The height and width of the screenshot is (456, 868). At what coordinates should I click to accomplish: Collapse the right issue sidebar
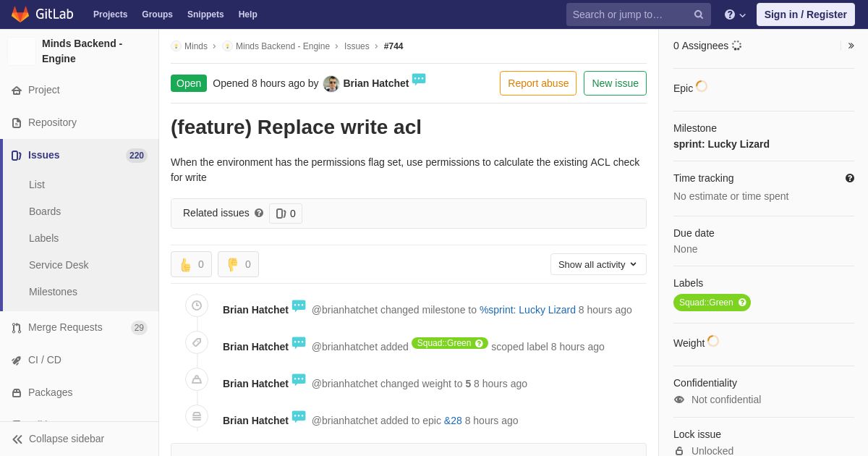[x=851, y=46]
